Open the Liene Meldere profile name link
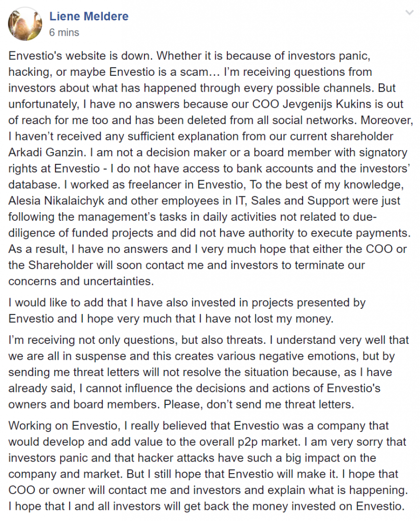420x521 pixels. point(88,16)
